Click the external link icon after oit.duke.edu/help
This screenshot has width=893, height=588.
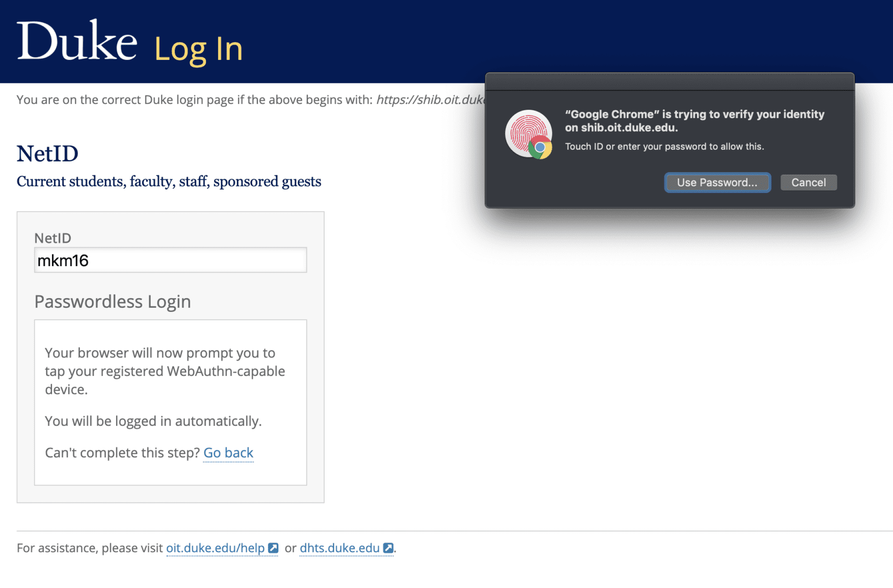click(272, 548)
